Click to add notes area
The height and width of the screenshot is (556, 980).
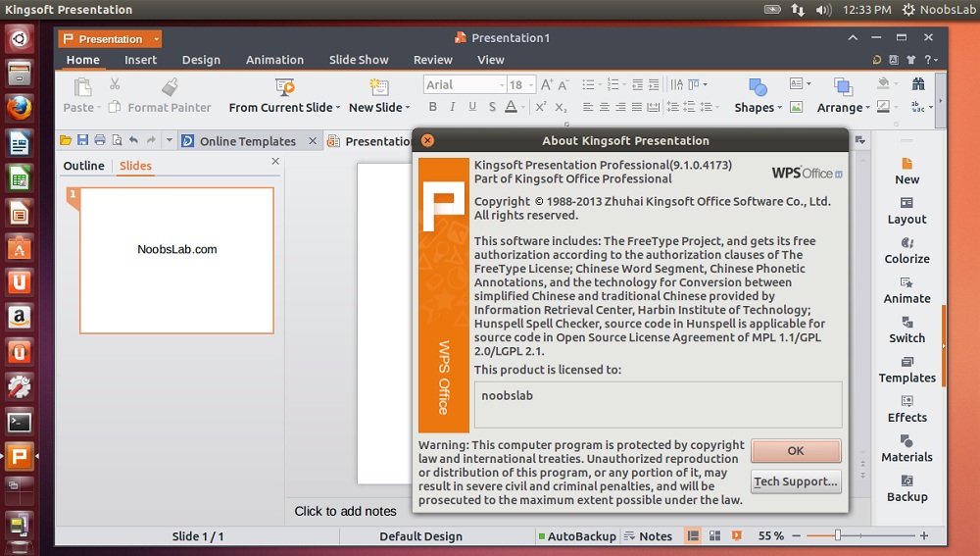(346, 511)
